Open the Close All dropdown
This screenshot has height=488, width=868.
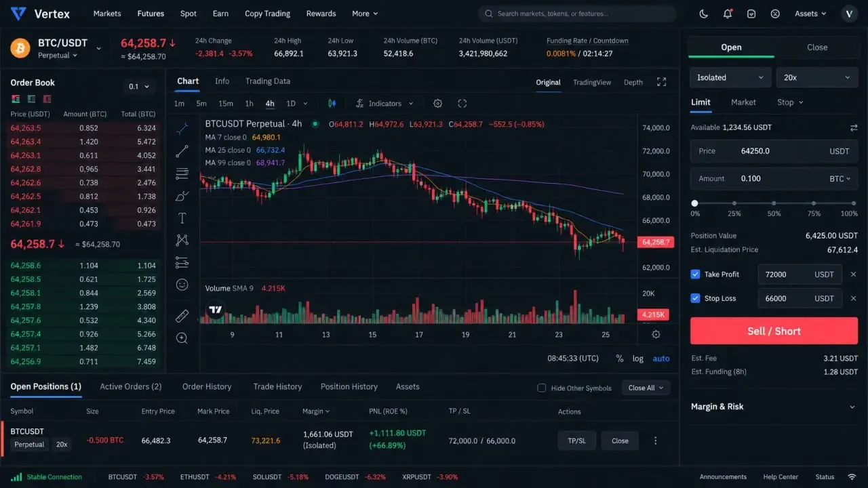click(646, 388)
